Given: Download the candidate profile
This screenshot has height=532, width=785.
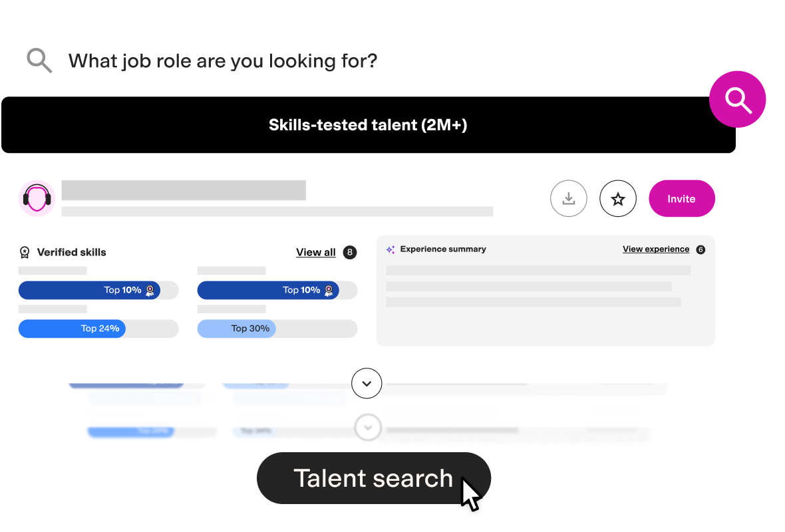Looking at the screenshot, I should click(568, 199).
